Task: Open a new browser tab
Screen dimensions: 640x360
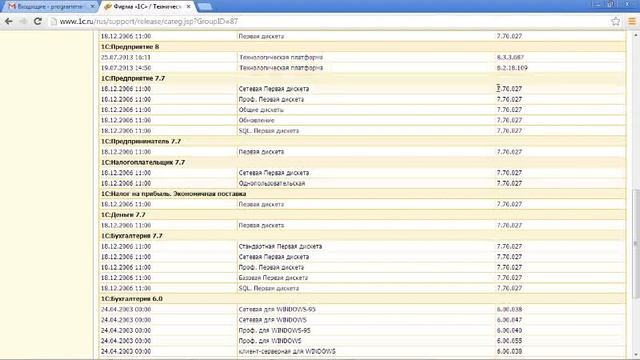Action: pyautogui.click(x=204, y=7)
